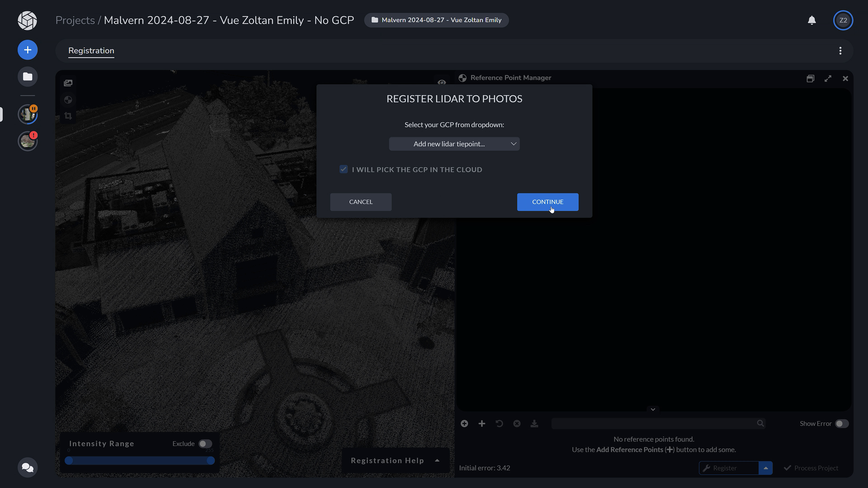This screenshot has width=868, height=488.
Task: Click CONTINUE to proceed with registration
Action: [x=547, y=201]
